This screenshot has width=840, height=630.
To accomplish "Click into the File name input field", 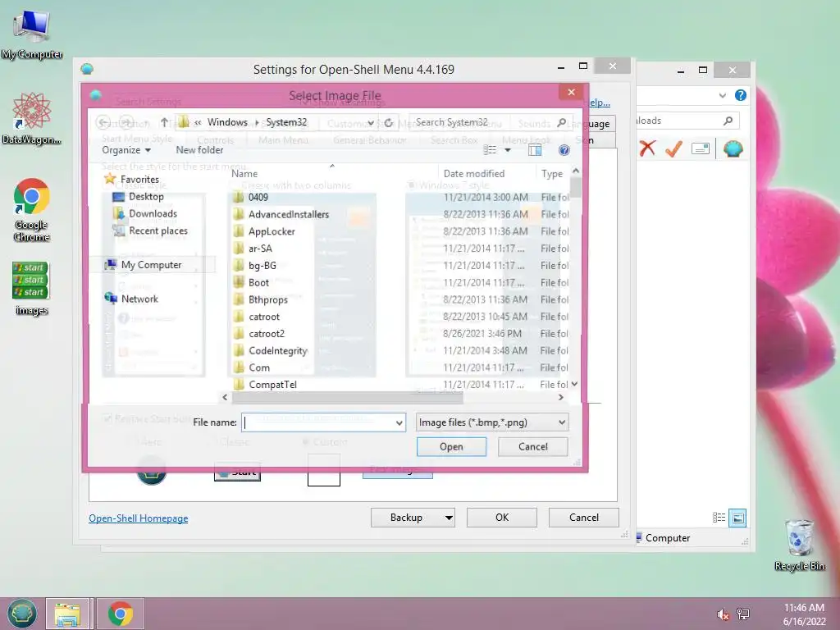I will click(x=318, y=422).
